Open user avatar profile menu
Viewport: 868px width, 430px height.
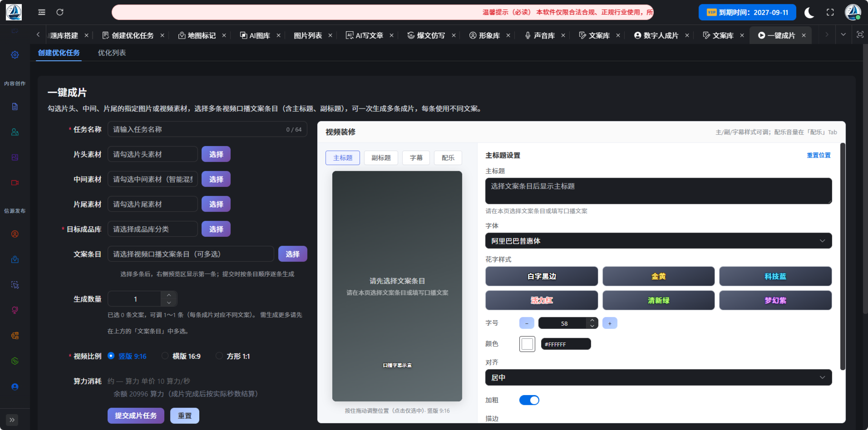853,12
